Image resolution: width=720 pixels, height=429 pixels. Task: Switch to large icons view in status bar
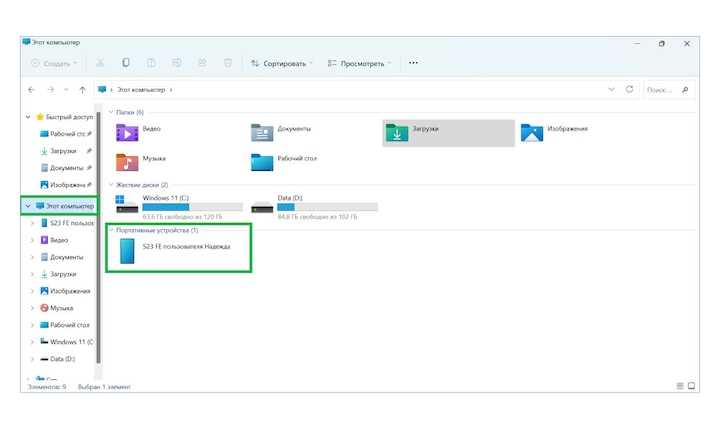(x=692, y=386)
